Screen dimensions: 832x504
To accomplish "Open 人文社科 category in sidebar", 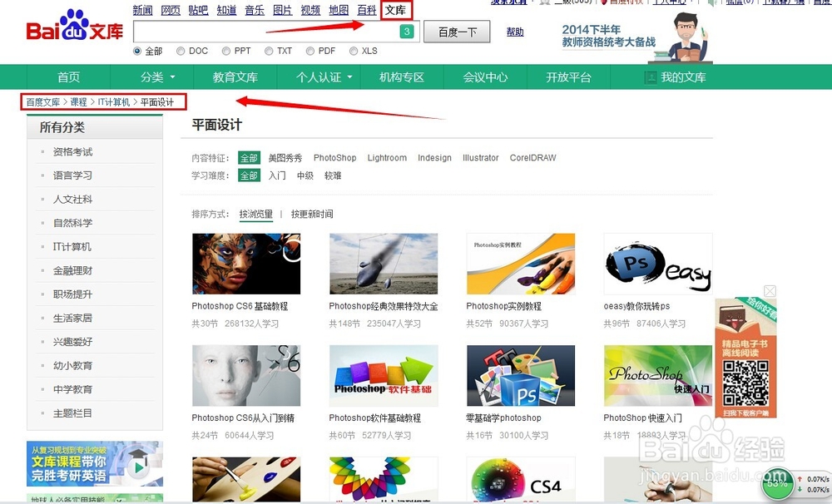I will (x=72, y=200).
